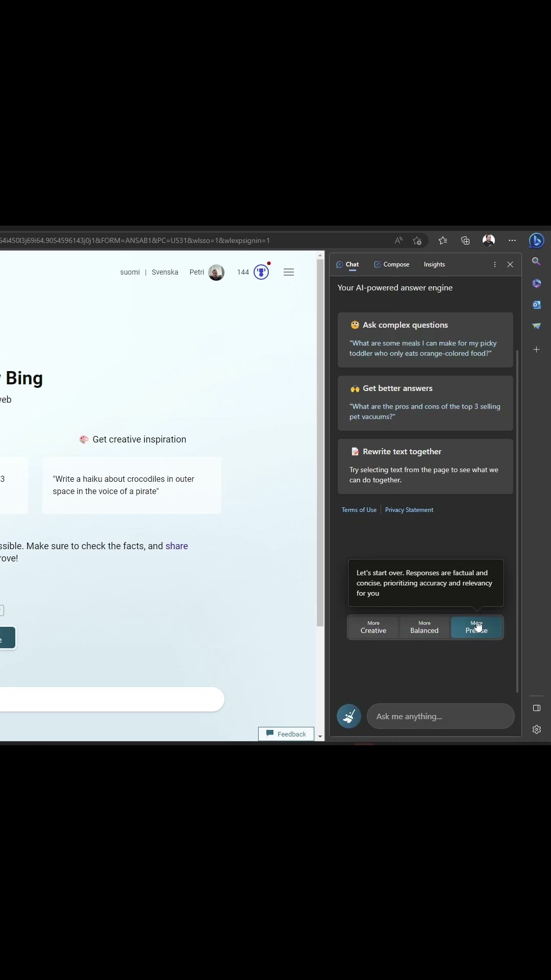Click the Ask me anything input
Image resolution: width=551 pixels, height=980 pixels.
[440, 717]
